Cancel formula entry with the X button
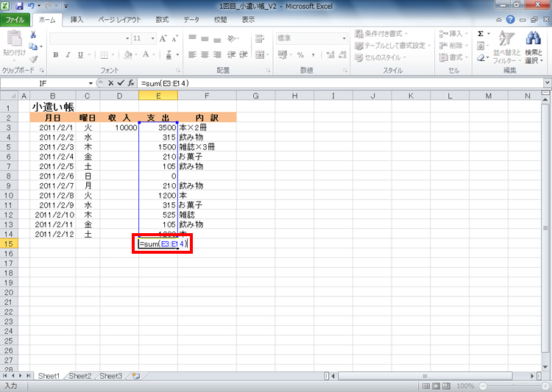Screen dimensions: 552x392 click(x=111, y=83)
